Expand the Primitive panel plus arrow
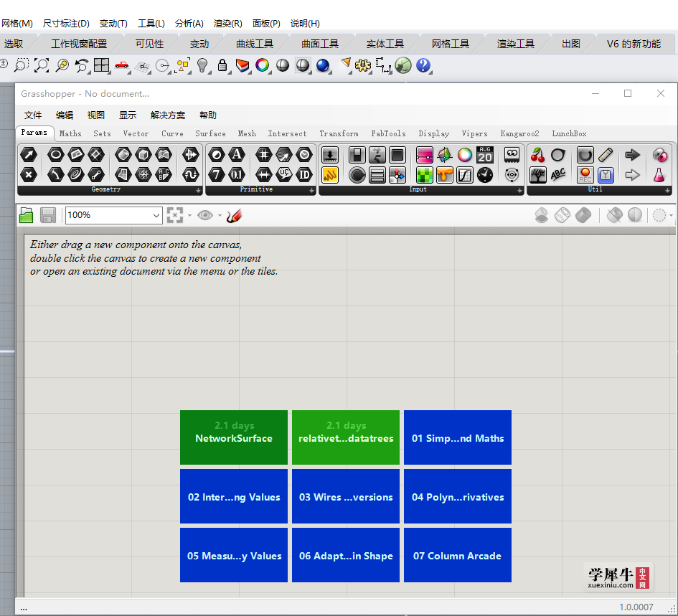Image resolution: width=678 pixels, height=616 pixels. (x=312, y=190)
